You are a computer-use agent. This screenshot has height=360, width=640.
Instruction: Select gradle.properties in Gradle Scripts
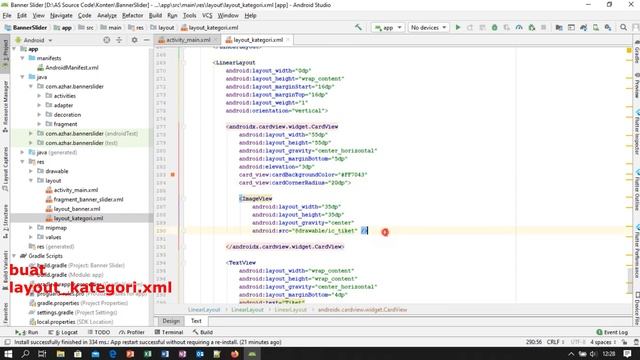[x=58, y=303]
